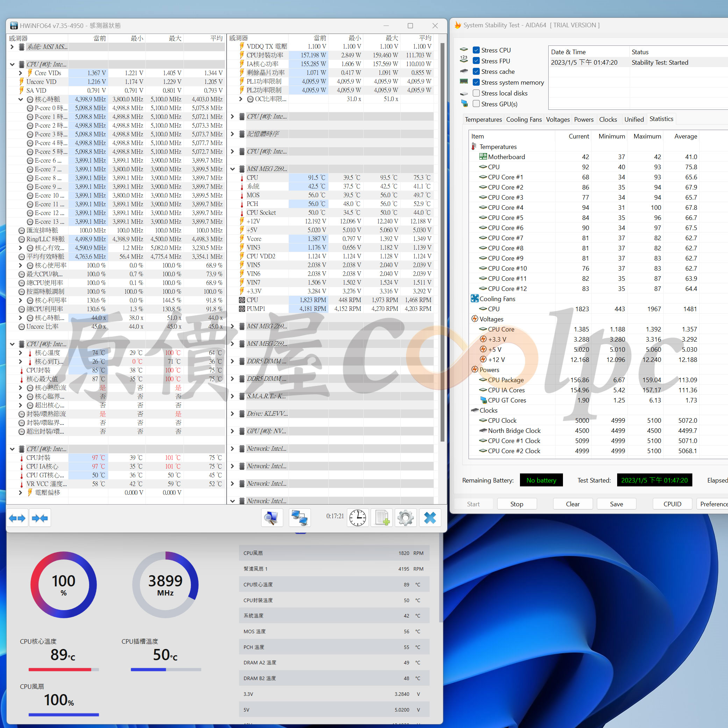This screenshot has height=728, width=728.
Task: Expand the 核心溫度 tree row
Action: coord(21,353)
